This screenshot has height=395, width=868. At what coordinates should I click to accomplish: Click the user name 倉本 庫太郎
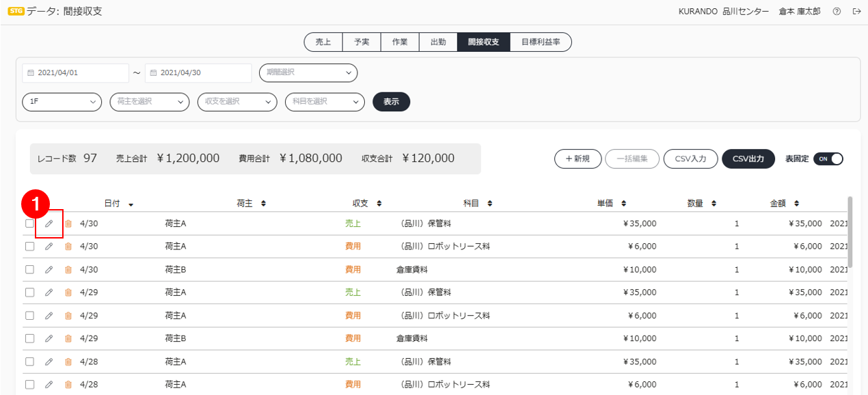800,12
